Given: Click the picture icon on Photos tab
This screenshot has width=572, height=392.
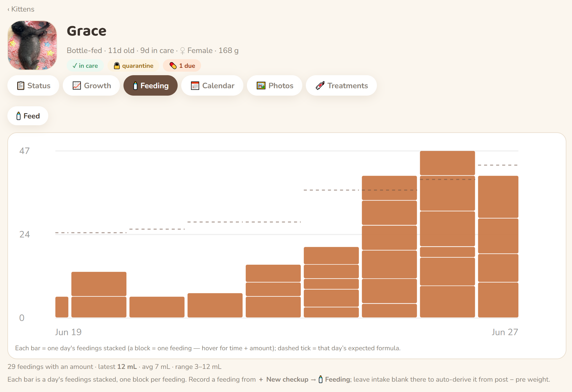Looking at the screenshot, I should pos(261,86).
